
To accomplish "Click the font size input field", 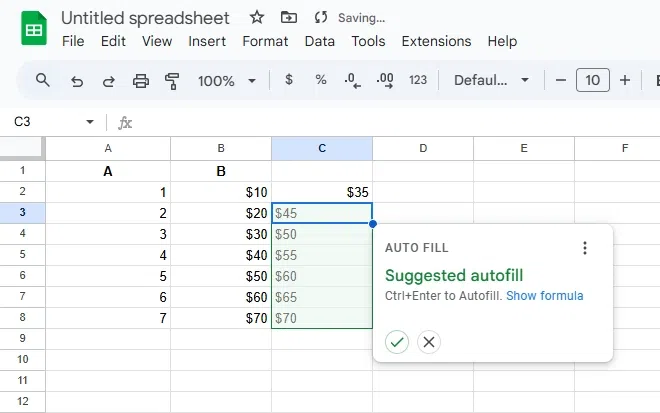I will click(593, 80).
